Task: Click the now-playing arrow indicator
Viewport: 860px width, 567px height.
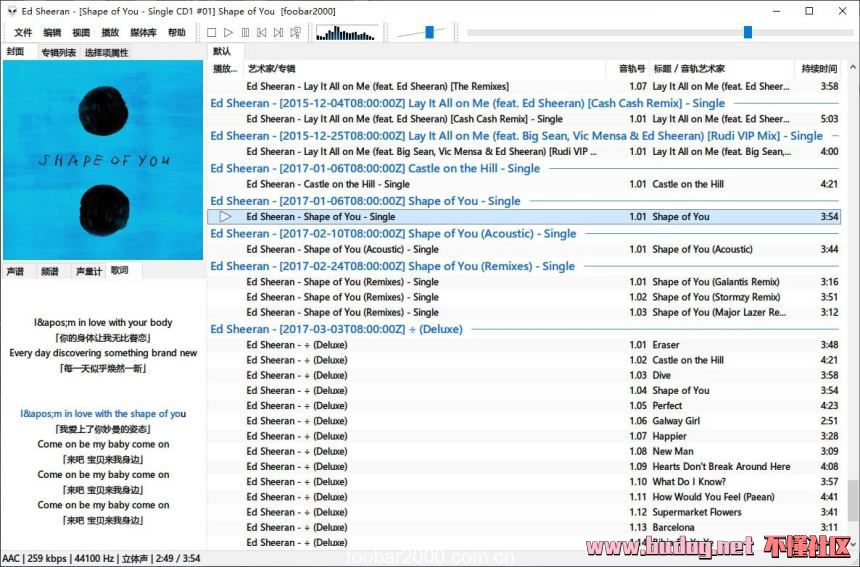Action: 225,217
